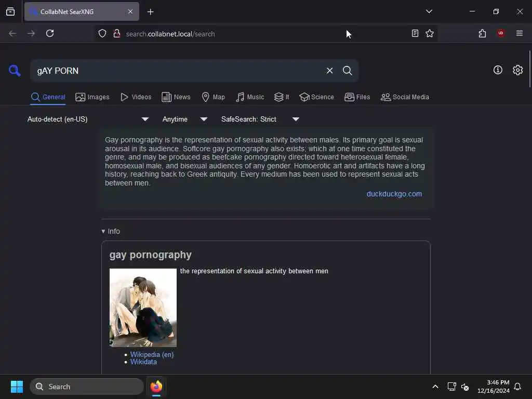Viewport: 532px width, 399px height.
Task: Open the clock showing 3:46 PM
Action: tap(494, 387)
